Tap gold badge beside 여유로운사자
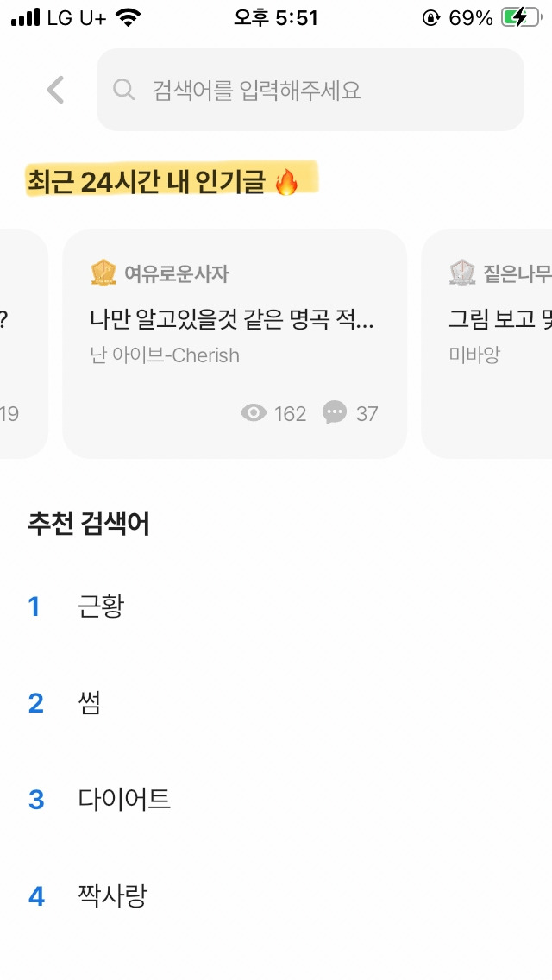 (x=103, y=273)
